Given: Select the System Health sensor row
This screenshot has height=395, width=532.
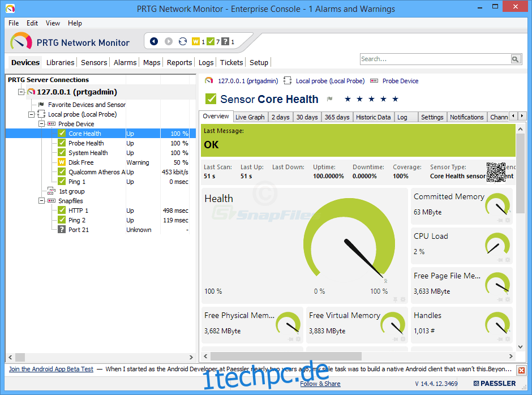Looking at the screenshot, I should [101, 153].
